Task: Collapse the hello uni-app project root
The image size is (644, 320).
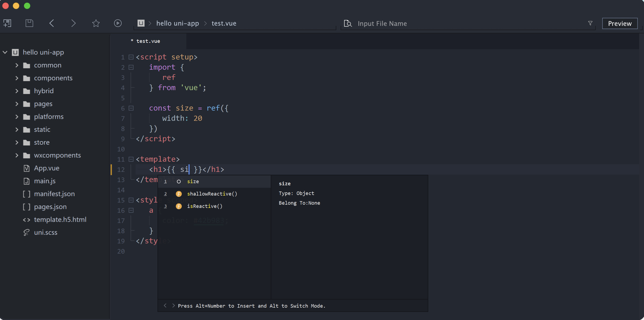Action: (x=5, y=52)
